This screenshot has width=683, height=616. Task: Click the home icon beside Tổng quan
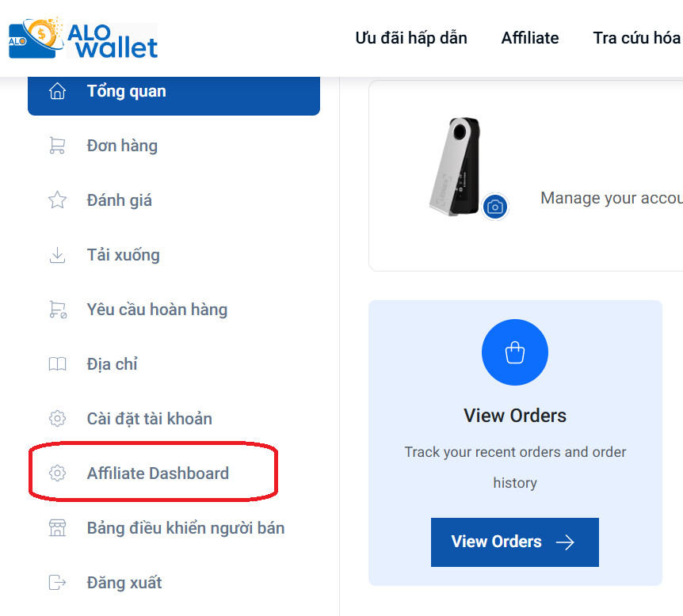coord(57,91)
